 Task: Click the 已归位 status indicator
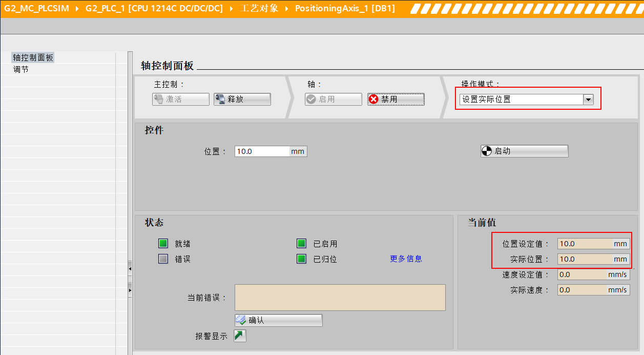pyautogui.click(x=301, y=259)
